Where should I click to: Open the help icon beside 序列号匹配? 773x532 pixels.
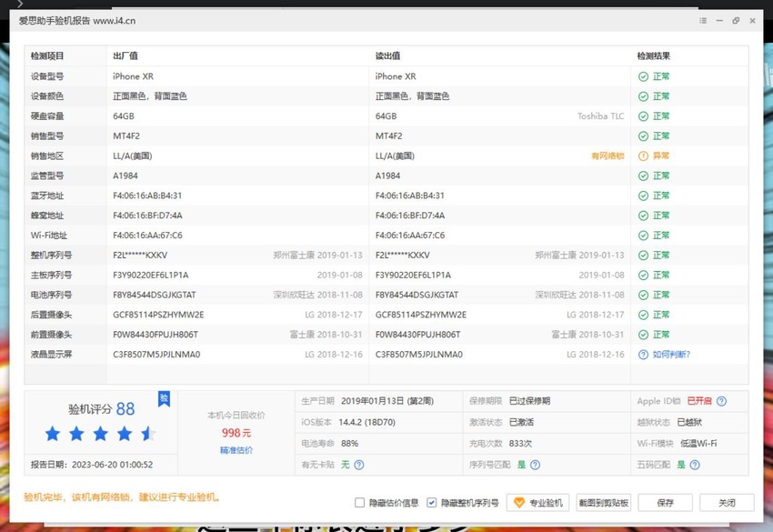[x=535, y=465]
